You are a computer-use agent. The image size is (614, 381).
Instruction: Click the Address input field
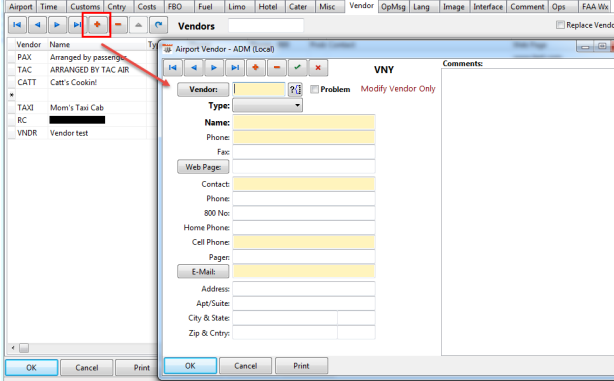pos(304,289)
